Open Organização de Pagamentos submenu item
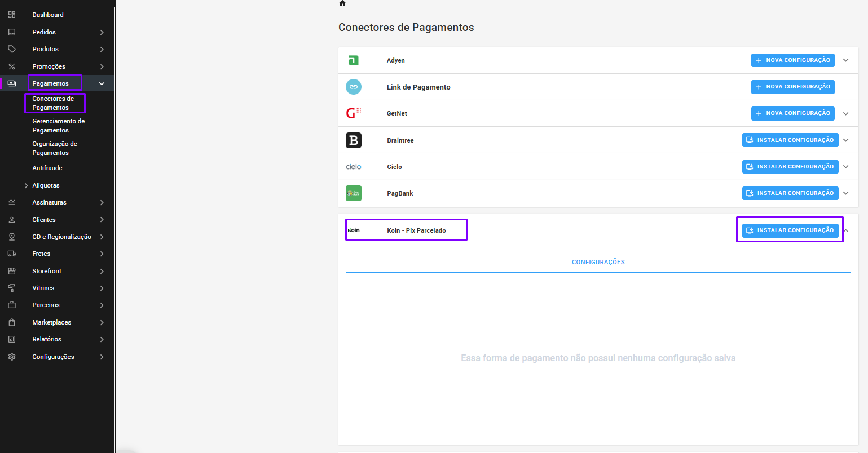The height and width of the screenshot is (453, 868). click(x=55, y=148)
